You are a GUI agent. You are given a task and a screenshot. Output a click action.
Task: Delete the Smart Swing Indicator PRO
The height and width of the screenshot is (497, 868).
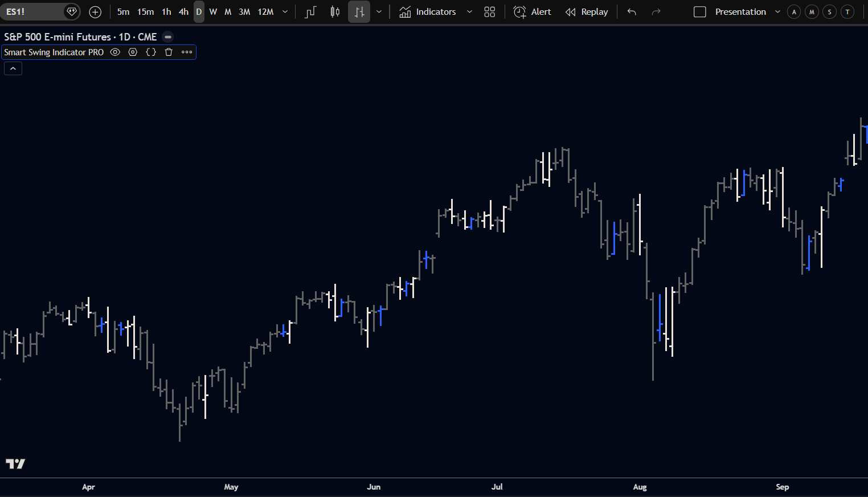(169, 52)
